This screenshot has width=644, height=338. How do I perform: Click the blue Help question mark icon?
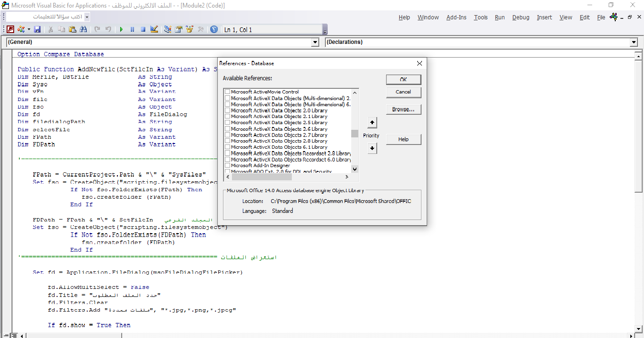pyautogui.click(x=214, y=29)
